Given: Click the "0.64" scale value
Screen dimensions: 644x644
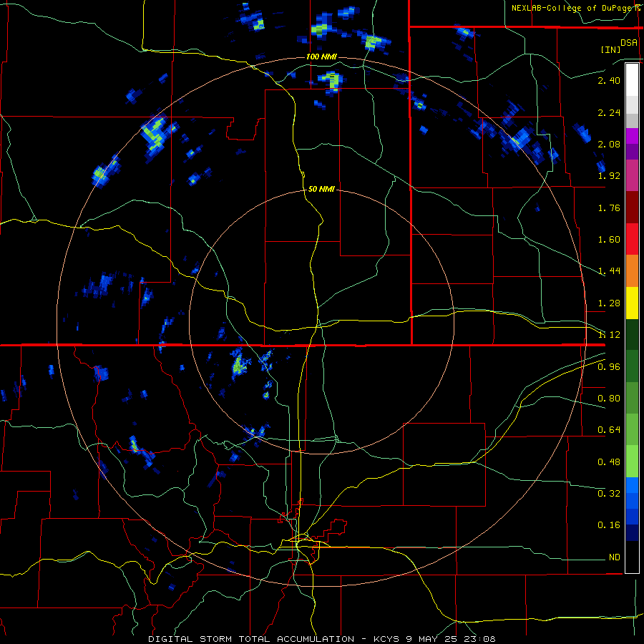Looking at the screenshot, I should [x=609, y=430].
